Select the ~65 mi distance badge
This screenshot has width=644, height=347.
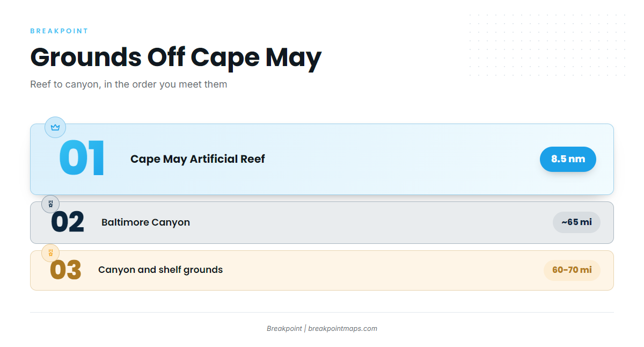pyautogui.click(x=576, y=222)
